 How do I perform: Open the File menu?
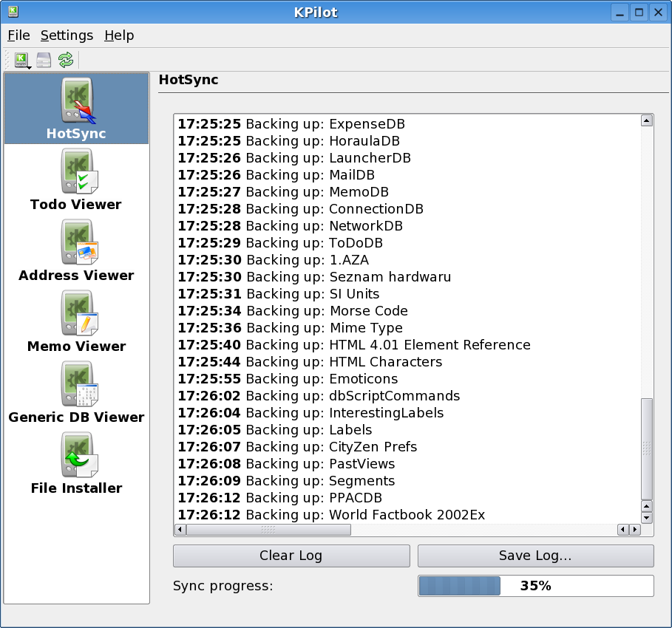[x=19, y=35]
